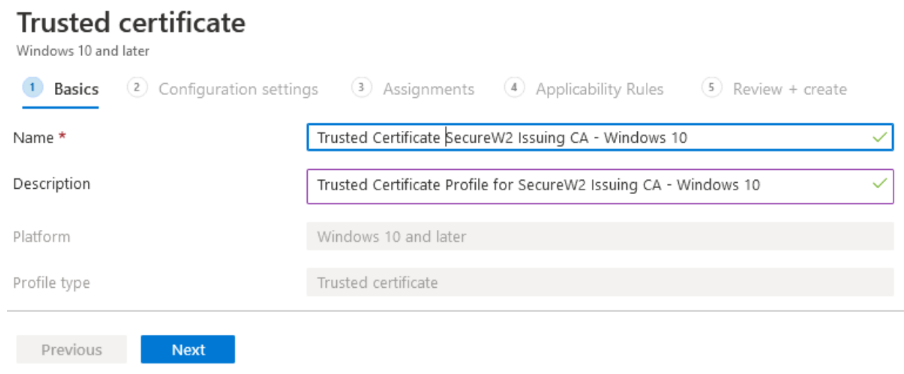Open the Basics tab

76,89
